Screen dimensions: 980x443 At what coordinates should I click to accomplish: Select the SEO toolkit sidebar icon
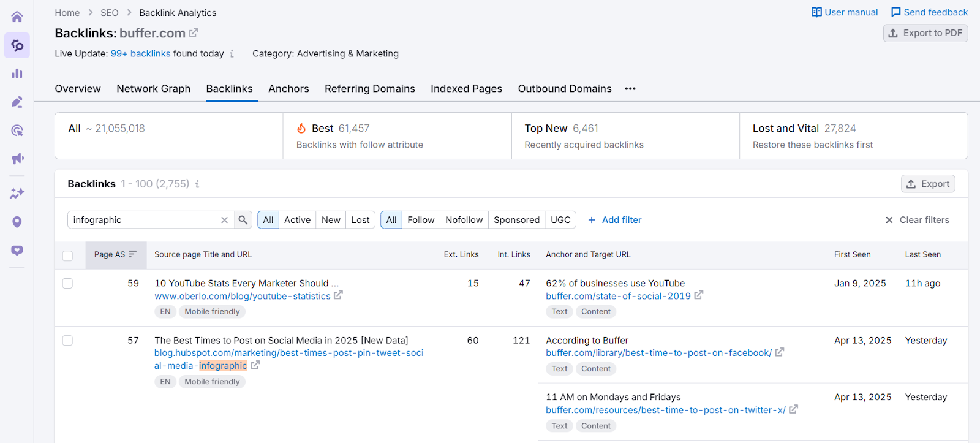click(17, 45)
